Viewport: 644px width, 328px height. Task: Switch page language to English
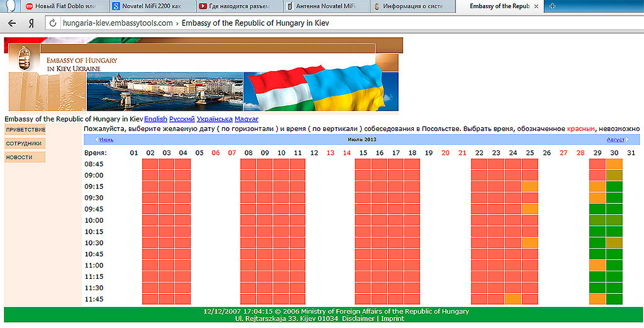click(155, 119)
